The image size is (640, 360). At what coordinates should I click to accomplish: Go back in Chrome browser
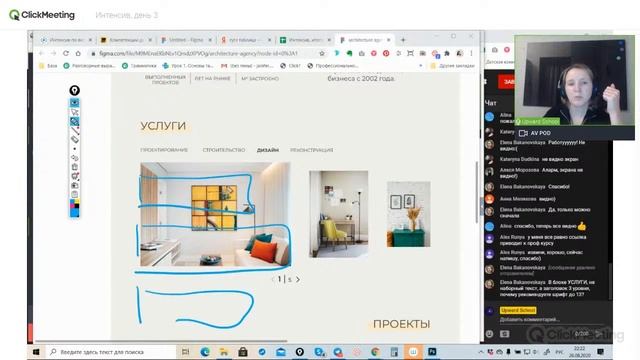tap(41, 53)
